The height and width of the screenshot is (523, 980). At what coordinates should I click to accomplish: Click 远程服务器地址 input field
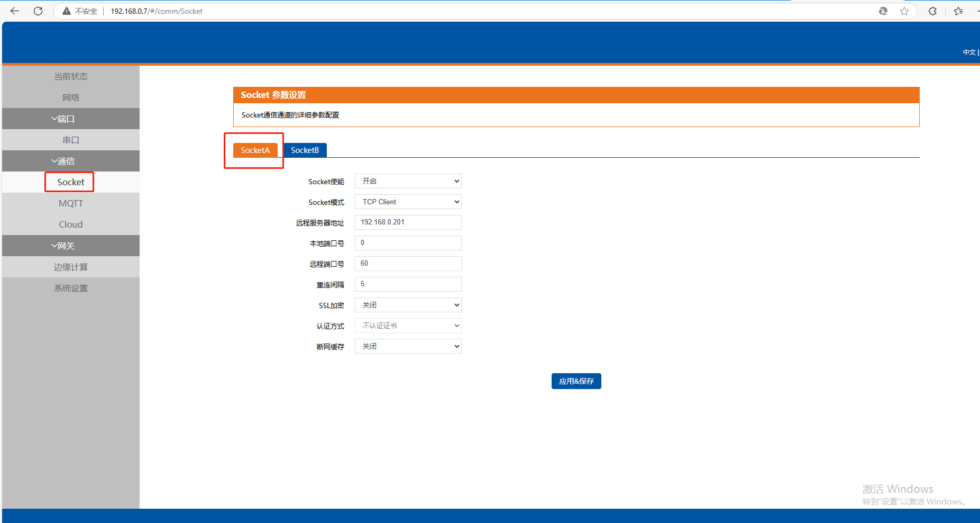(408, 222)
